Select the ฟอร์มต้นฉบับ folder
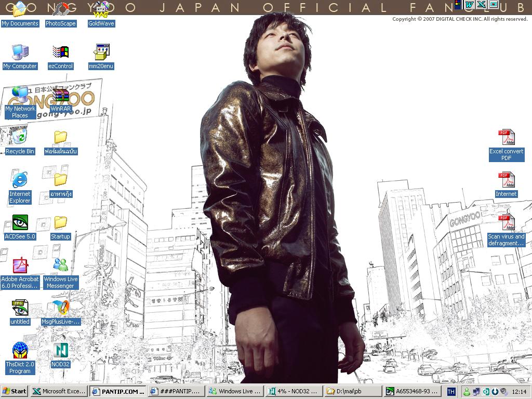This screenshot has width=532, height=399. click(x=61, y=142)
